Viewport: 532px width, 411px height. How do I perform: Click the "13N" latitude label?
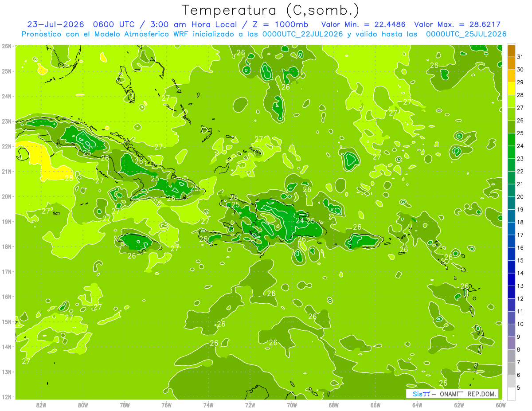click(6, 372)
